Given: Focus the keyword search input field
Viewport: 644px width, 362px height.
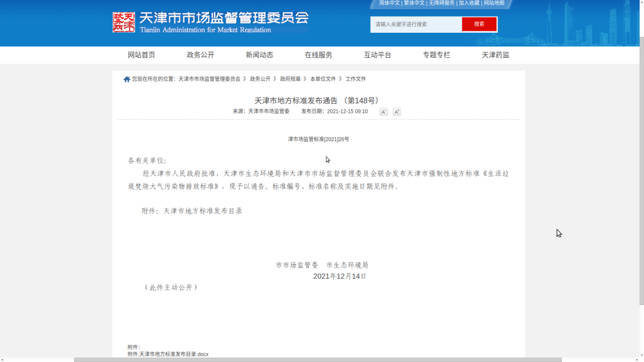Looking at the screenshot, I should 416,24.
